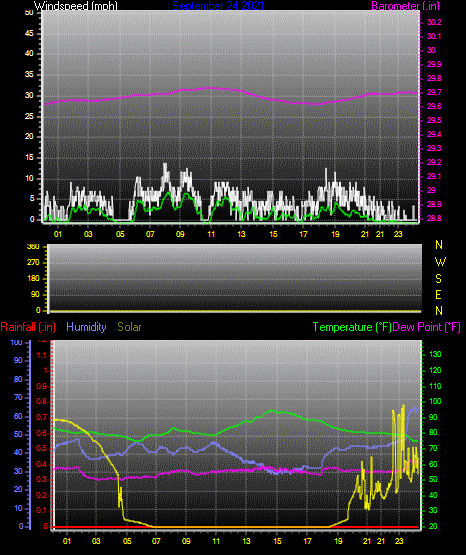466x555 pixels.
Task: Click hour 09 on windspeed chart axis
Action: pos(180,234)
